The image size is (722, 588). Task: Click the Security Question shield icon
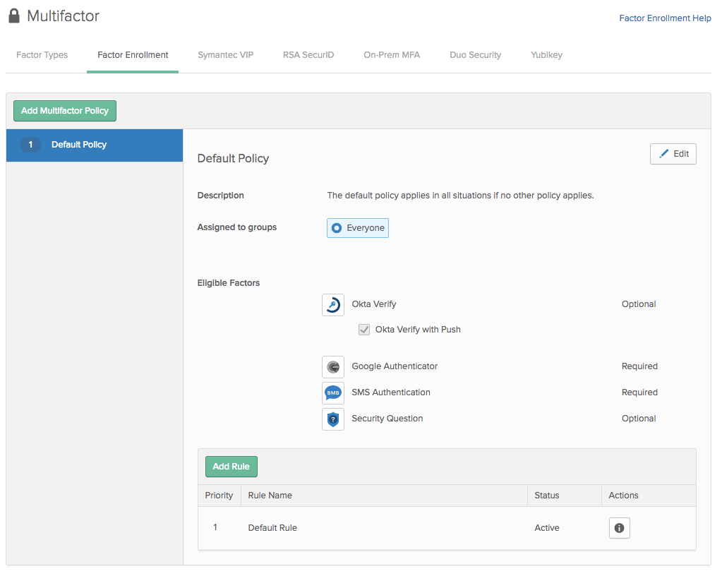(x=333, y=419)
